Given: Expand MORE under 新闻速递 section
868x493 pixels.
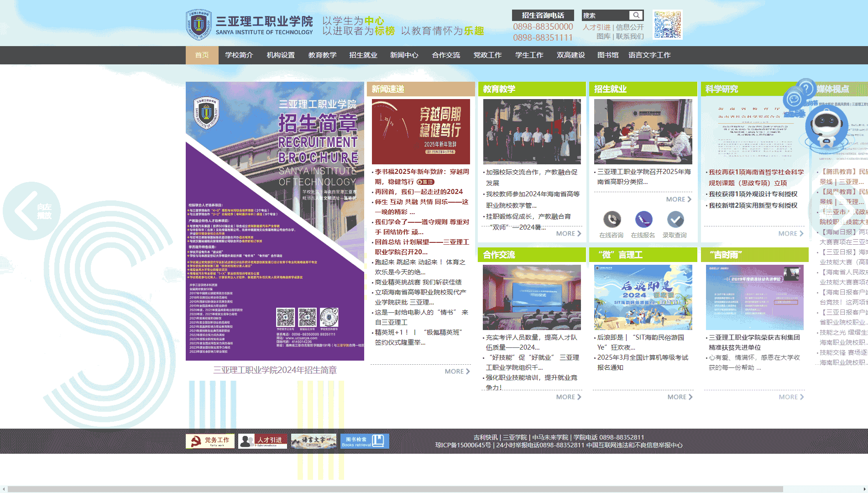Looking at the screenshot, I should coord(457,372).
